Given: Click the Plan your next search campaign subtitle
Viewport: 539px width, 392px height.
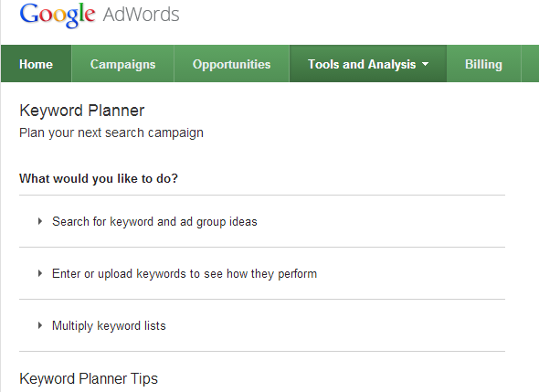Looking at the screenshot, I should [x=111, y=133].
